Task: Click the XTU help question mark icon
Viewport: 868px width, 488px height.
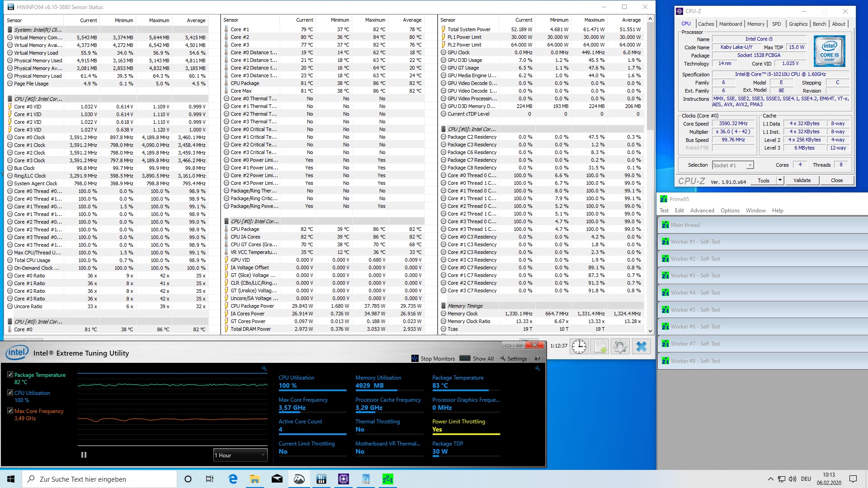Action: tap(538, 358)
